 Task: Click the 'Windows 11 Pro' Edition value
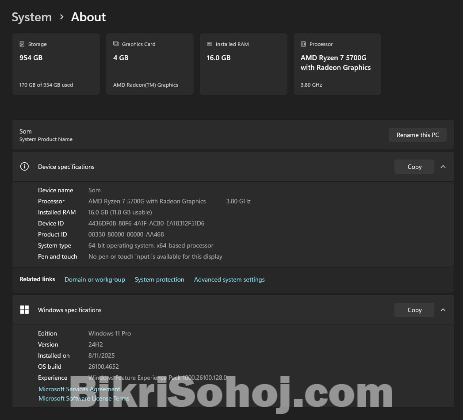(110, 333)
